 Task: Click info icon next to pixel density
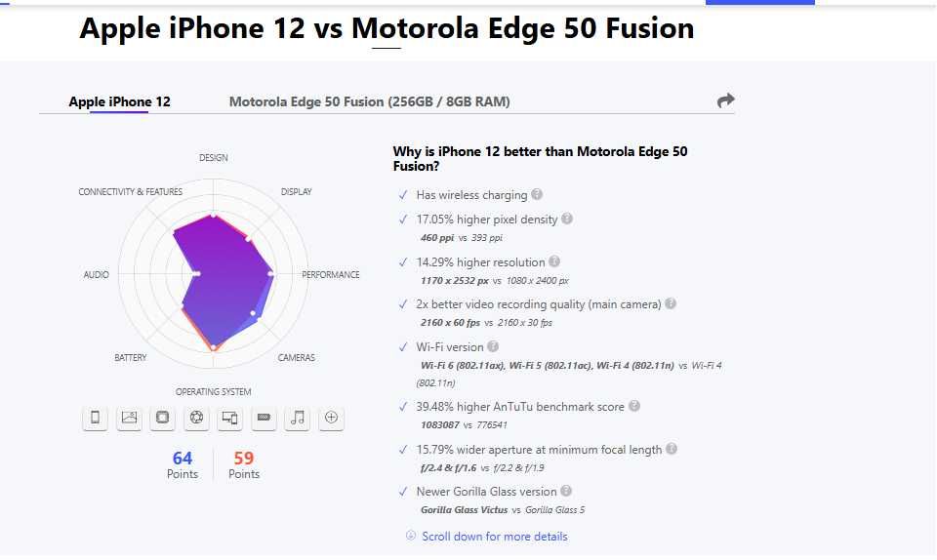pyautogui.click(x=567, y=220)
